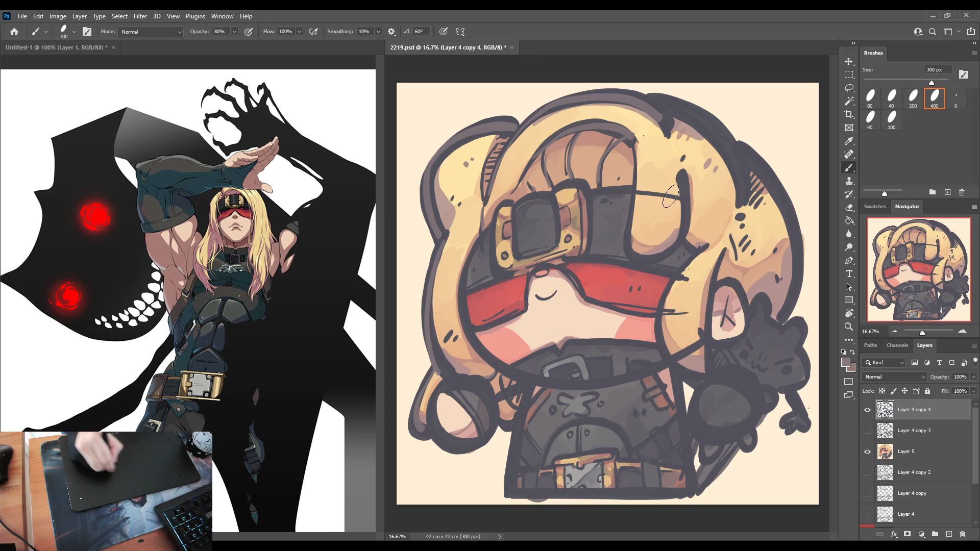This screenshot has height=551, width=980.
Task: Open the Layer menu
Action: pos(79,16)
